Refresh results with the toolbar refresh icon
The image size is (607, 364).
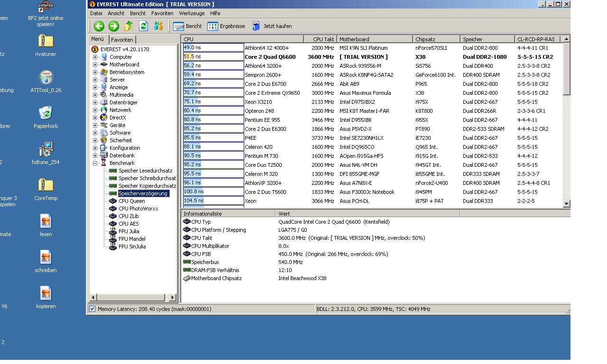click(x=143, y=27)
